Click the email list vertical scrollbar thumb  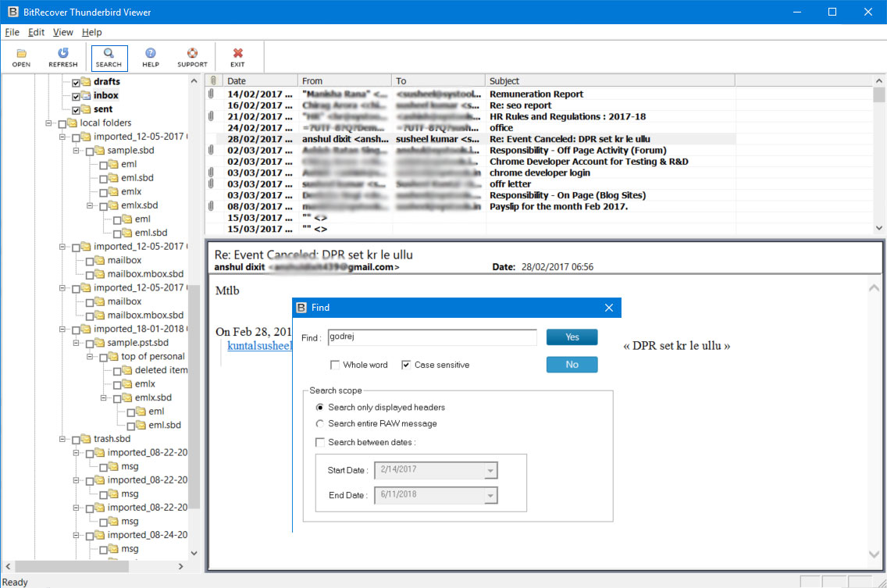point(878,95)
